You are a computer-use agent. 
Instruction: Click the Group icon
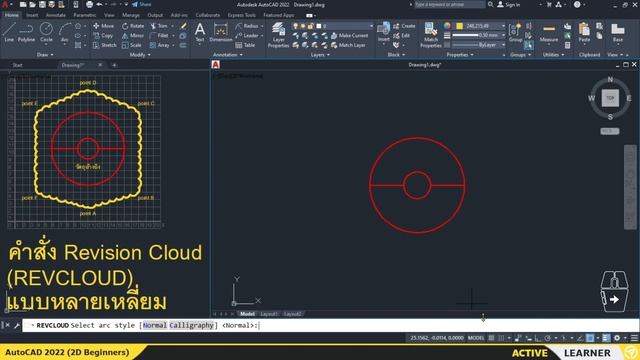[516, 33]
